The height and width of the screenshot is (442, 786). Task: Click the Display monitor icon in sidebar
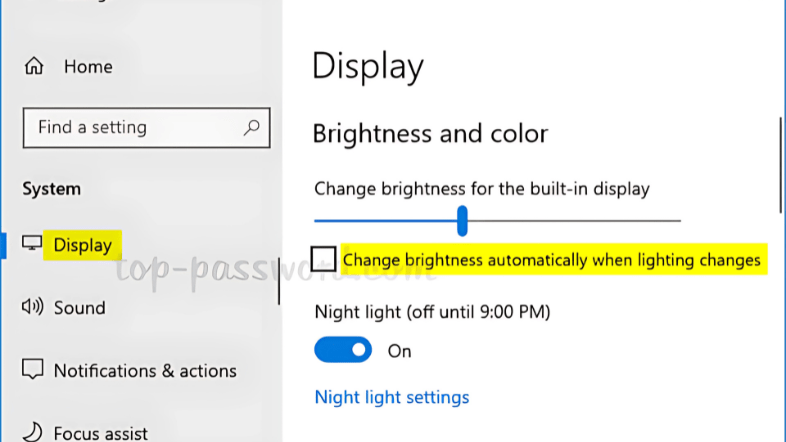[33, 244]
